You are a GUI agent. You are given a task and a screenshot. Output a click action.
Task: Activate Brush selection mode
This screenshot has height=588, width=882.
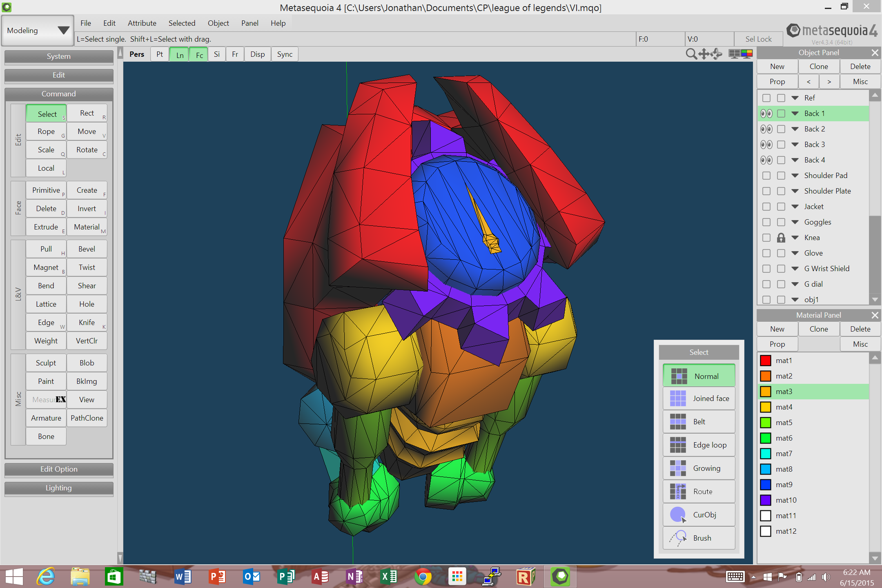[x=699, y=538]
